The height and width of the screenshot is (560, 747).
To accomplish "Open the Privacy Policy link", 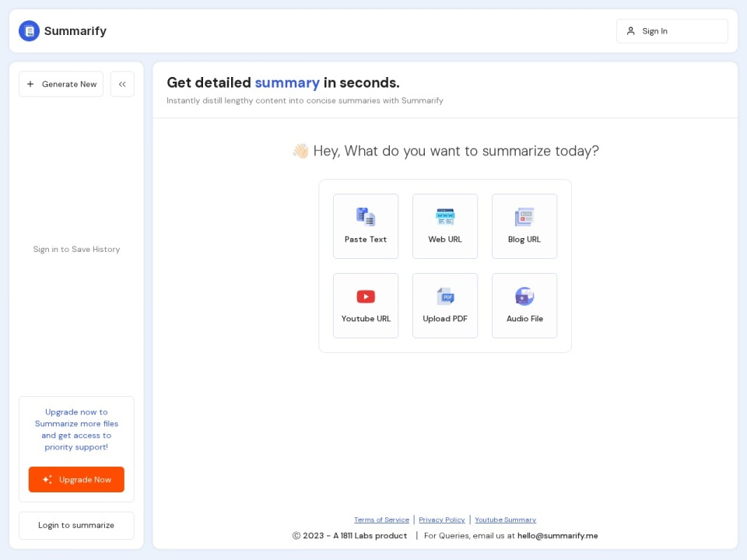I will [442, 520].
